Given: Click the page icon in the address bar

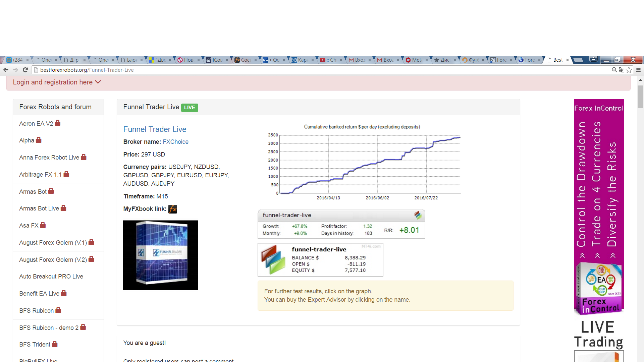Looking at the screenshot, I should click(36, 70).
